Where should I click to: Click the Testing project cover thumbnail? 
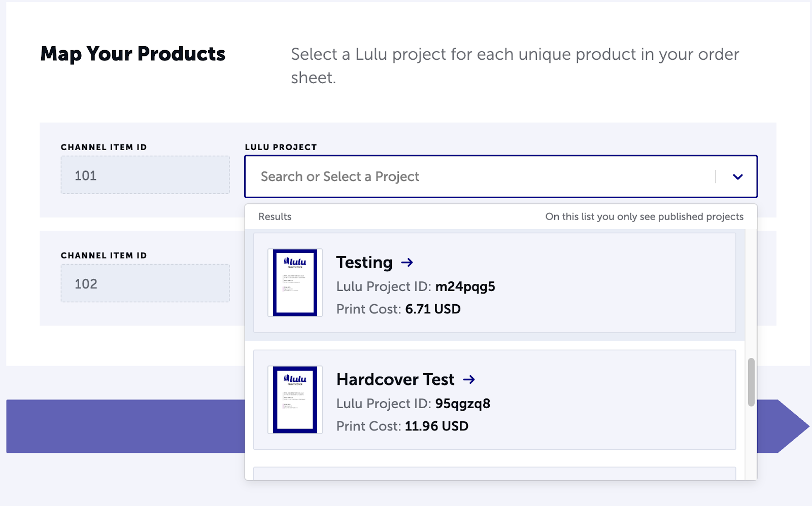coord(295,282)
